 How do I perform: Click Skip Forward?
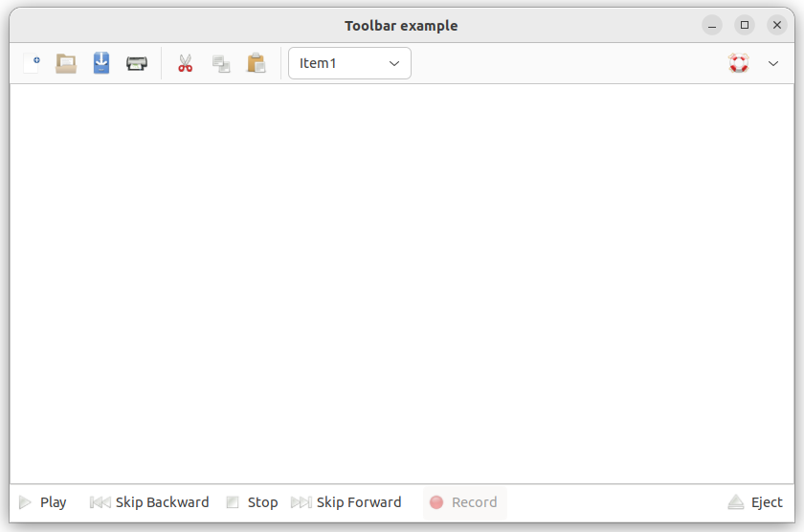pos(346,502)
